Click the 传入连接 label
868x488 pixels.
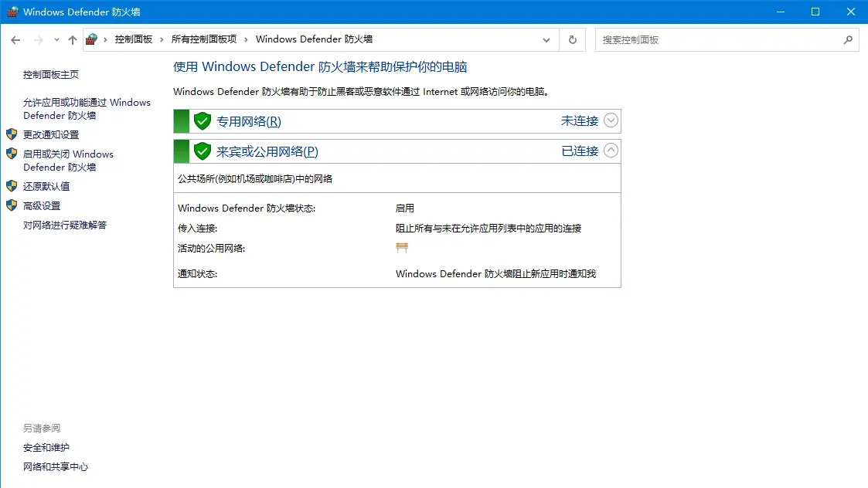197,229
